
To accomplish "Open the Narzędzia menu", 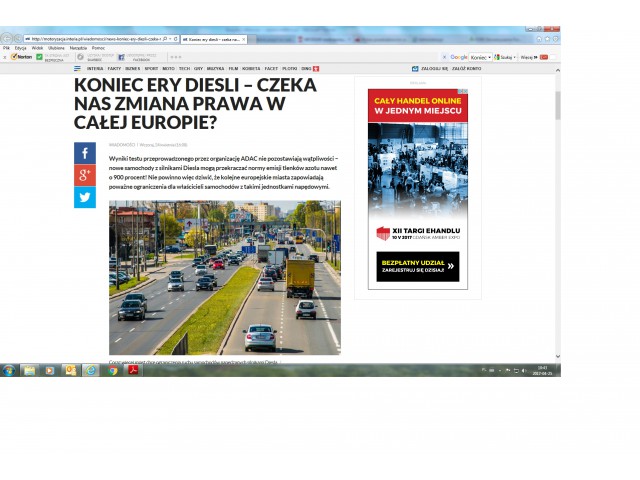I will pyautogui.click(x=77, y=48).
